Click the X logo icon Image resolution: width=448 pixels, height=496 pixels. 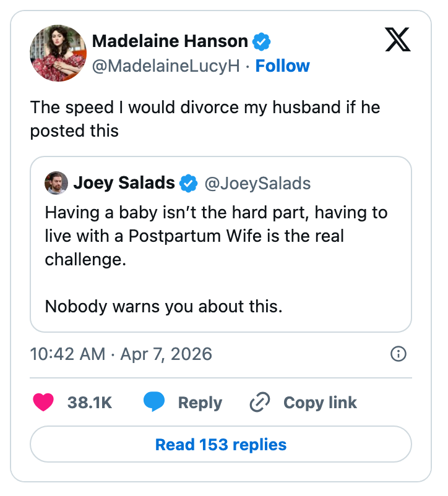pyautogui.click(x=397, y=41)
